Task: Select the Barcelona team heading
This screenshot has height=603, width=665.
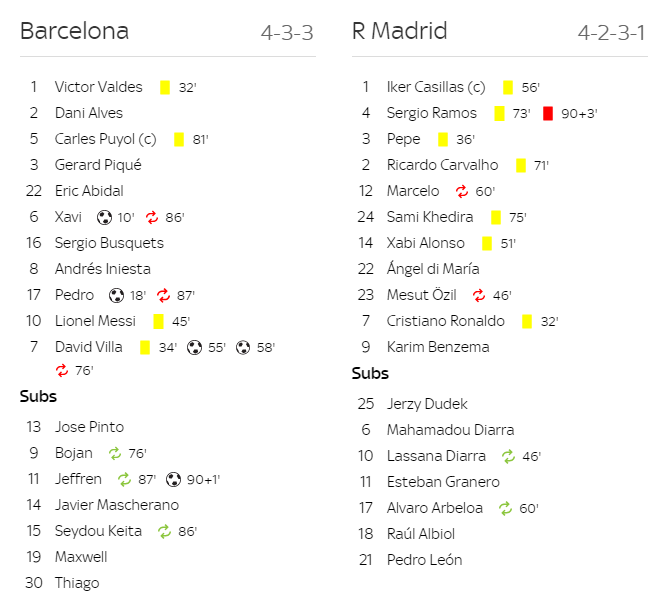Action: pos(74,31)
